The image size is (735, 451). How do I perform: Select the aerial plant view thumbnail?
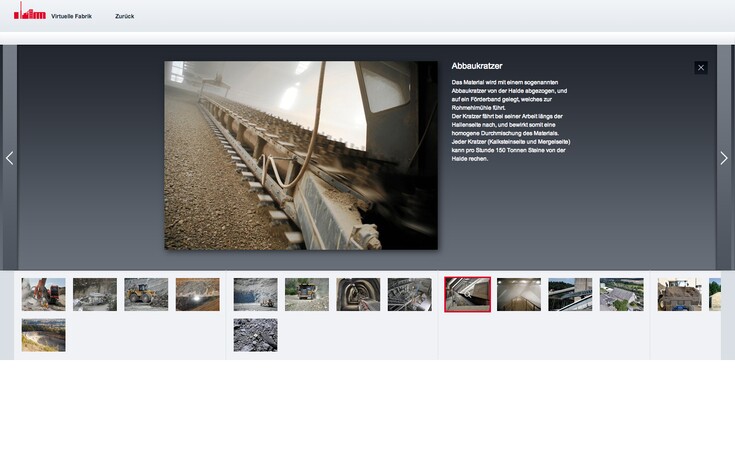click(x=622, y=294)
